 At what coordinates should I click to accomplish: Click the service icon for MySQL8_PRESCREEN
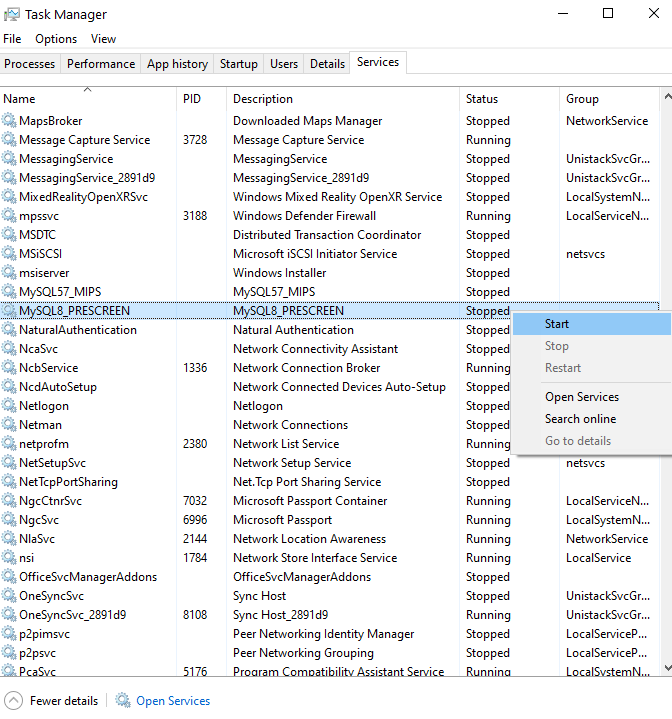pyautogui.click(x=9, y=310)
